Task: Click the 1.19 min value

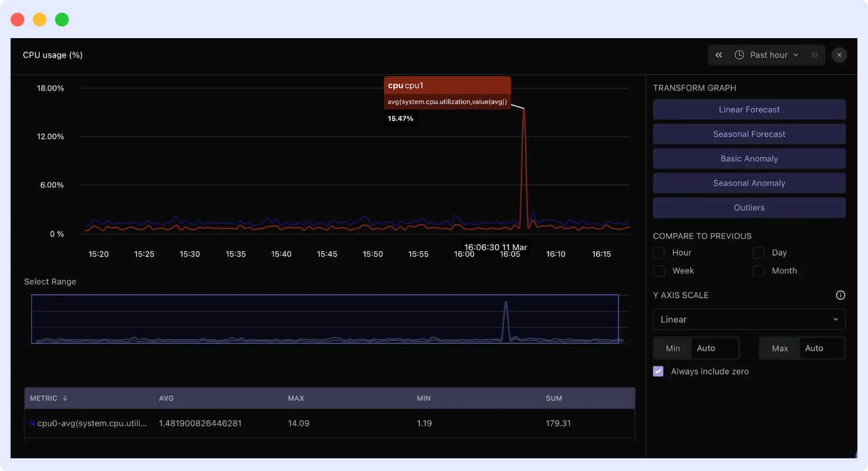Action: 424,423
